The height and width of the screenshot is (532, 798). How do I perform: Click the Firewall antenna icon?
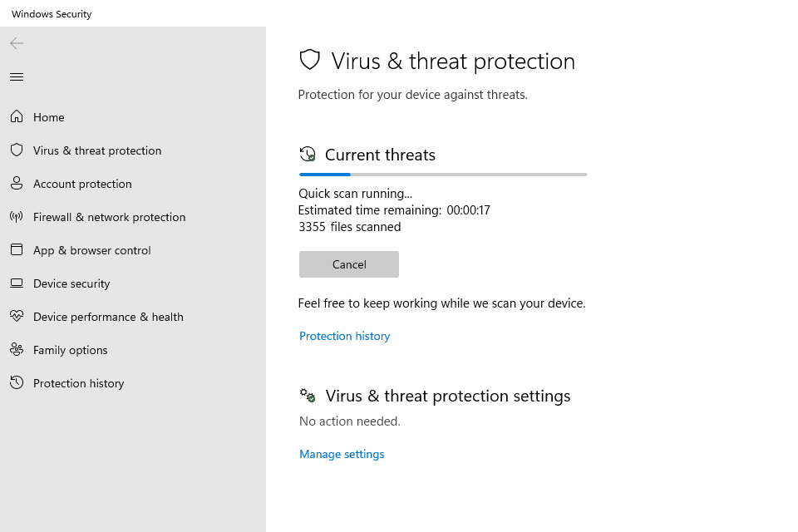click(17, 217)
